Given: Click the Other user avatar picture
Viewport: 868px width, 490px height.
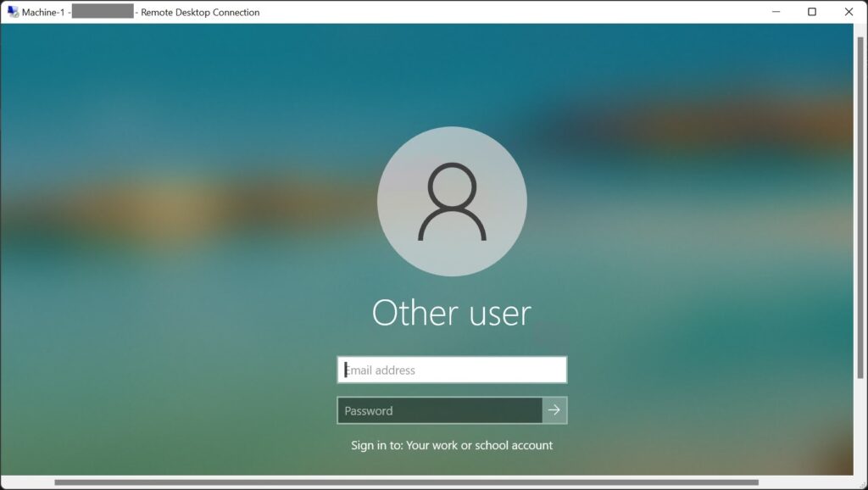Looking at the screenshot, I should click(x=452, y=202).
